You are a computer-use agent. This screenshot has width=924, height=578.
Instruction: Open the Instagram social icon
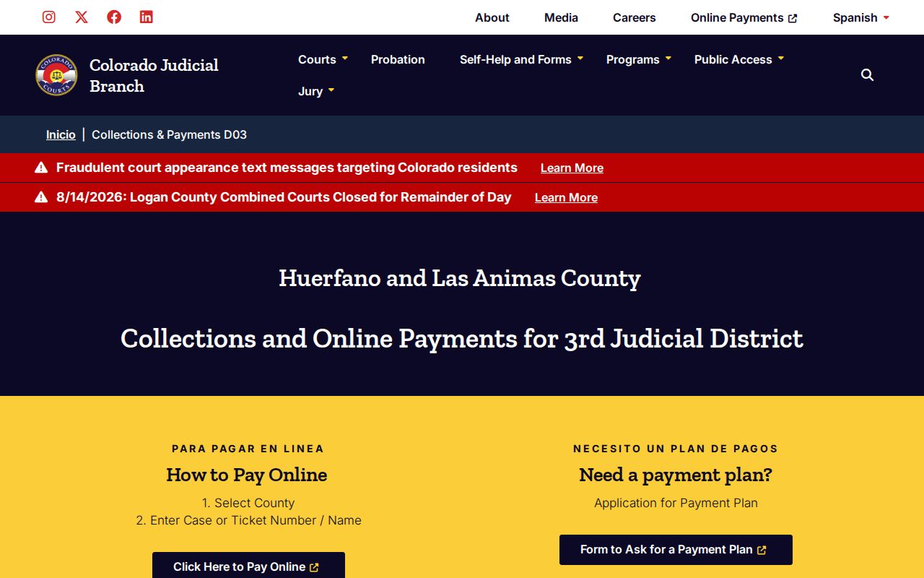click(49, 17)
